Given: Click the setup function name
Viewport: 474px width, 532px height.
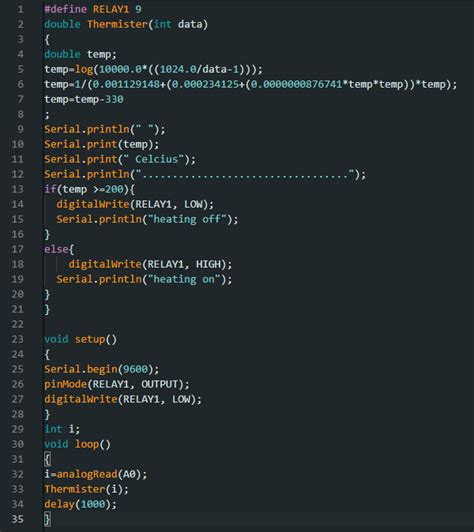Looking at the screenshot, I should [x=90, y=339].
